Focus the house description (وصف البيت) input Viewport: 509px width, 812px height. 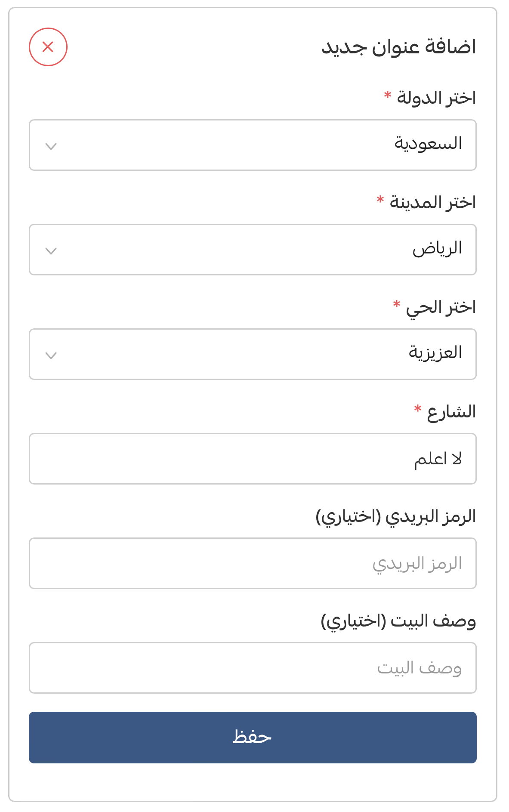tap(253, 668)
